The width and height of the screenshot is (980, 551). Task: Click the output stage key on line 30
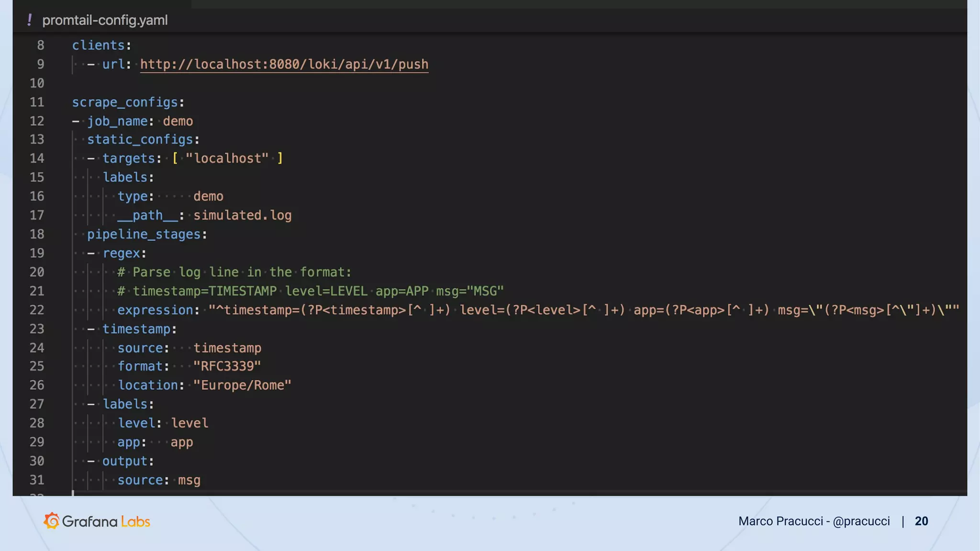[124, 461]
